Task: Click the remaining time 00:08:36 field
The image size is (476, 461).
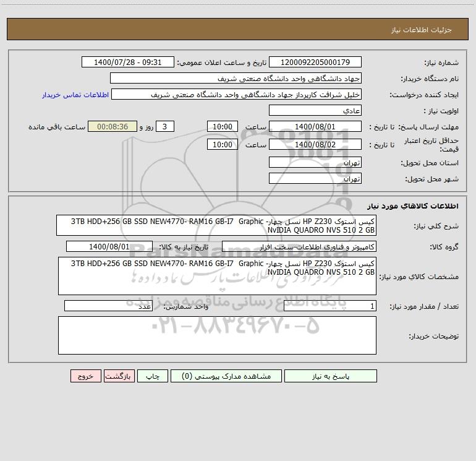Action: click(x=113, y=126)
